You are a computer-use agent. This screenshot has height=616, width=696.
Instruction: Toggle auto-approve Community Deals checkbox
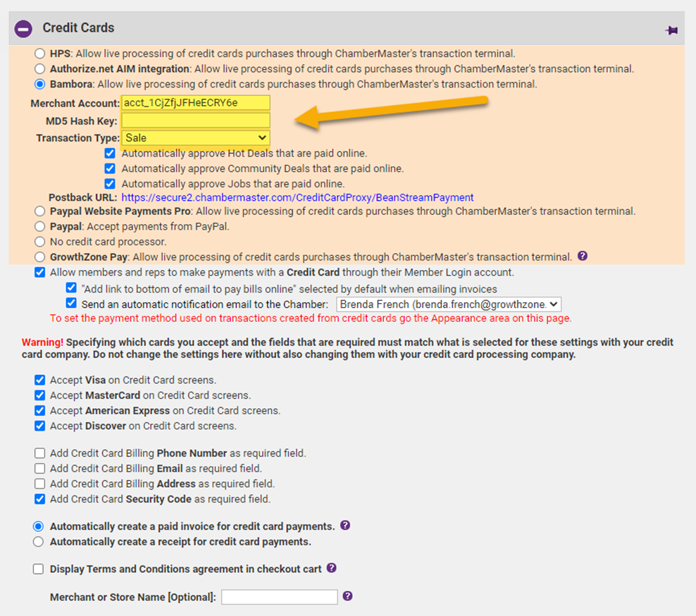coord(110,168)
